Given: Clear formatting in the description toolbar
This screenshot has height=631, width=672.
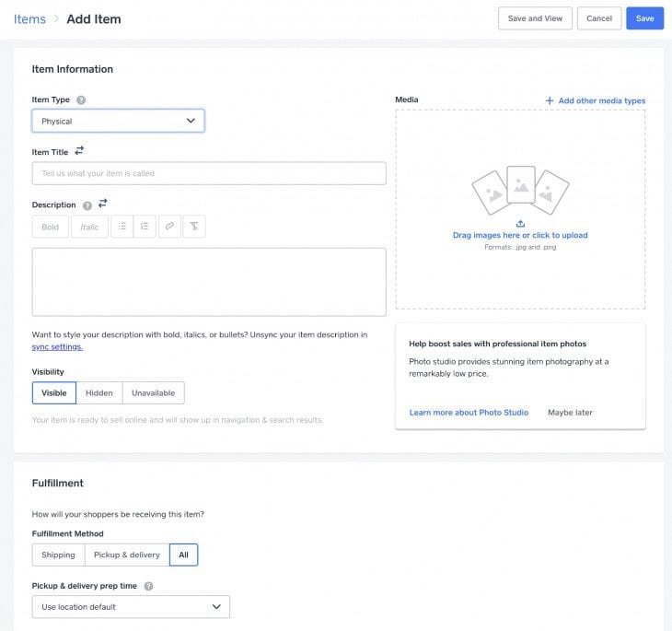Looking at the screenshot, I should pyautogui.click(x=194, y=227).
